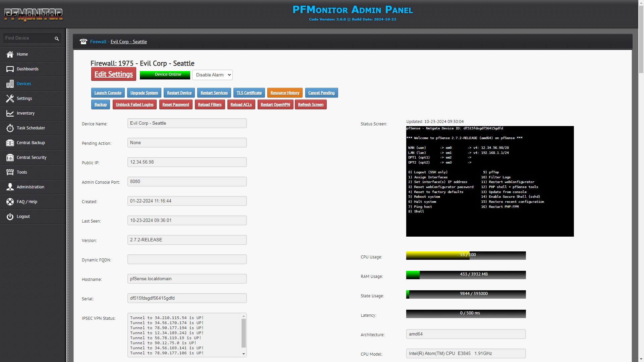Image resolution: width=644 pixels, height=362 pixels.
Task: Click the RAM Usage progress bar
Action: (x=466, y=275)
